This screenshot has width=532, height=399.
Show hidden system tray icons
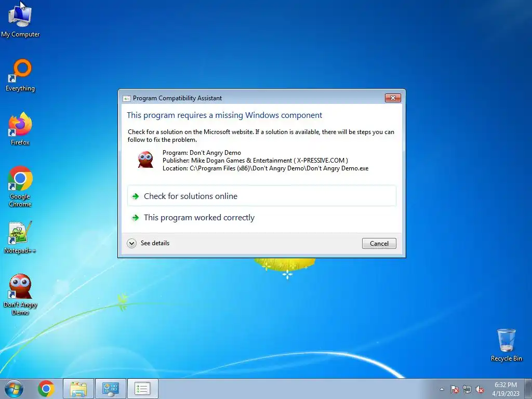(442, 389)
